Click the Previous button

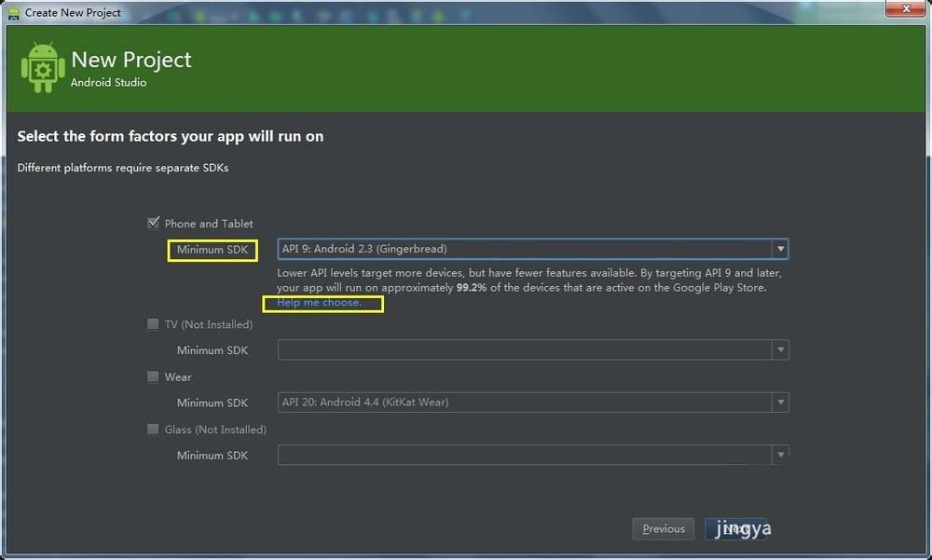click(663, 528)
